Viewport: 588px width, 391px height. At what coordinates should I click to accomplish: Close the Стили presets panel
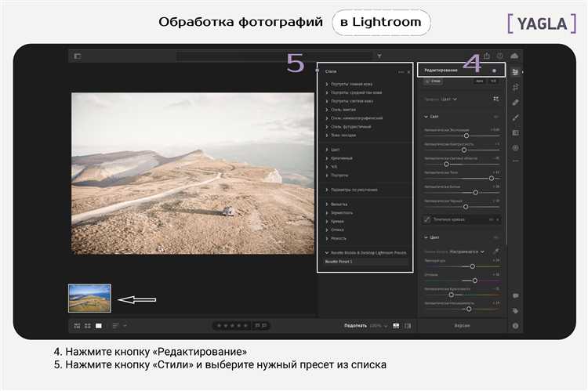[408, 71]
